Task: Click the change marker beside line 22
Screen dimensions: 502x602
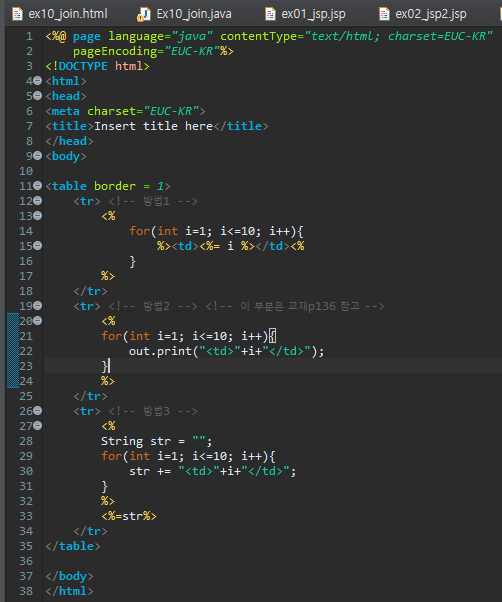Action: [13, 351]
